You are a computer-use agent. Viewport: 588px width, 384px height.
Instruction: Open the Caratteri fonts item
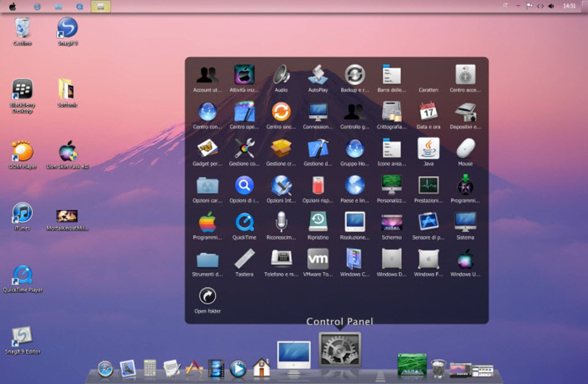(429, 90)
